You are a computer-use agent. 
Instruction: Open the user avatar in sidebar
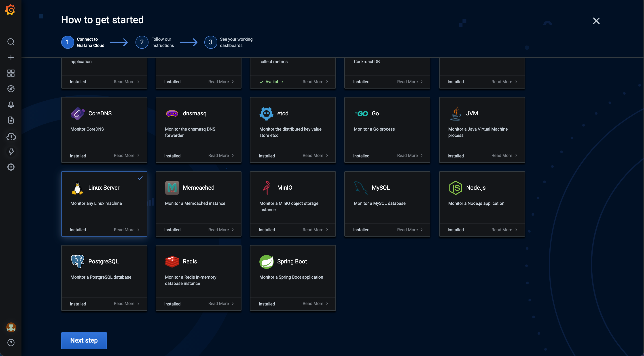[x=11, y=327]
